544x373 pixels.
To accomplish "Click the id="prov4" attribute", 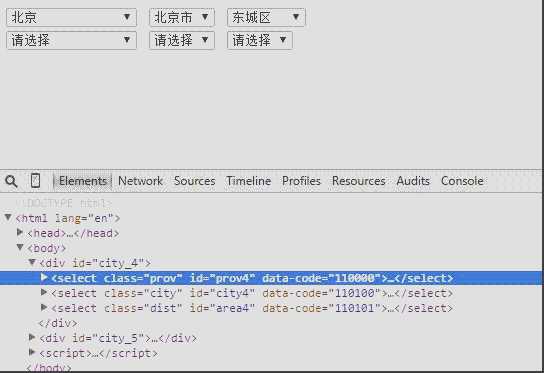I will point(222,278).
